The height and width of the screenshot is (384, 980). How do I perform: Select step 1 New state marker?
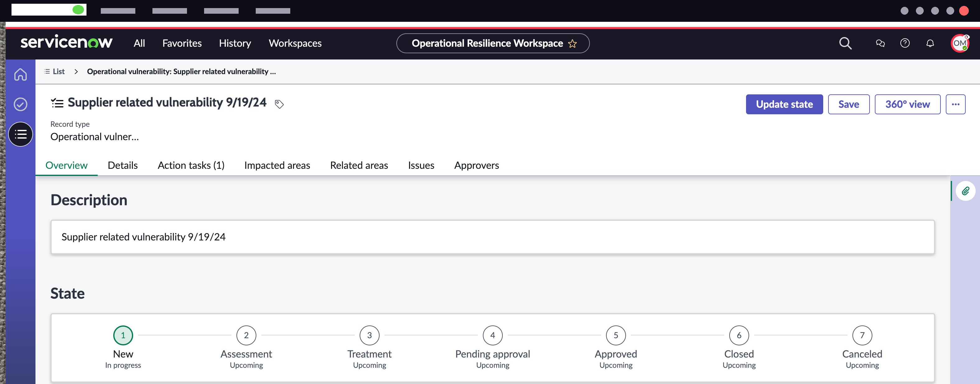click(x=123, y=335)
